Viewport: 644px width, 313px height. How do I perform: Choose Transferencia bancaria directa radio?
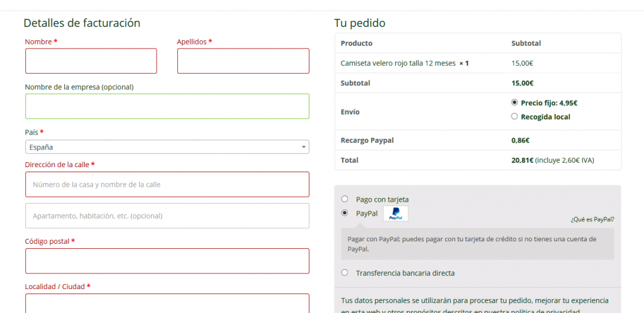click(x=345, y=272)
